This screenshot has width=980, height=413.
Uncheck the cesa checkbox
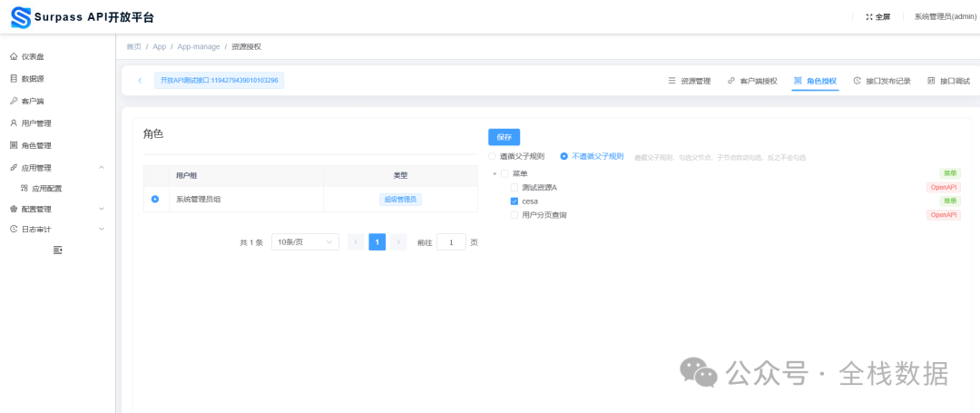(514, 202)
